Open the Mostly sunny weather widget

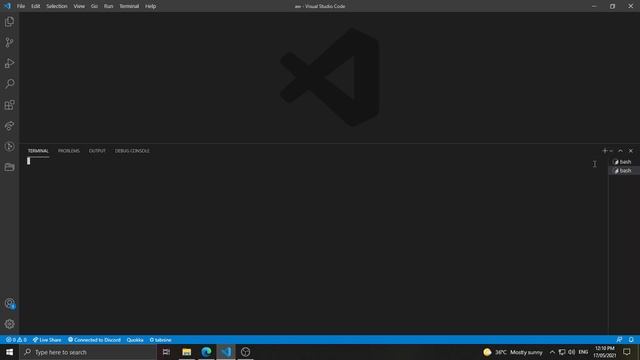coord(513,352)
